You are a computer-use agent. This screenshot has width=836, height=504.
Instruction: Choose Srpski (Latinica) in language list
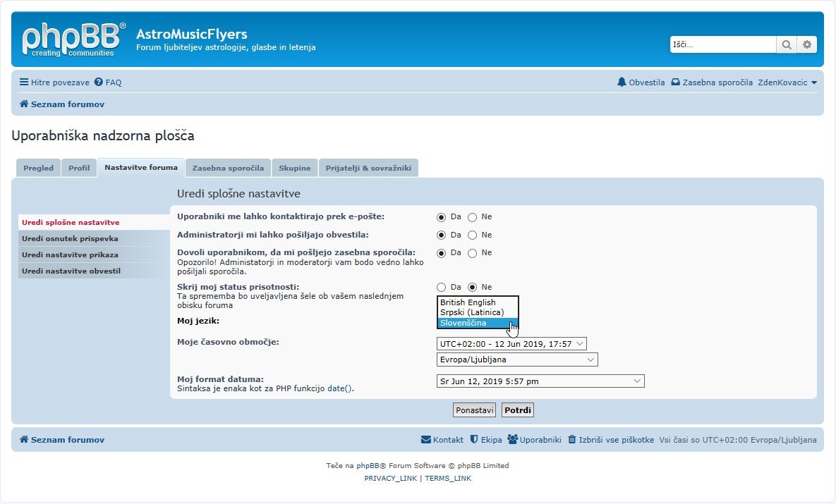click(478, 313)
